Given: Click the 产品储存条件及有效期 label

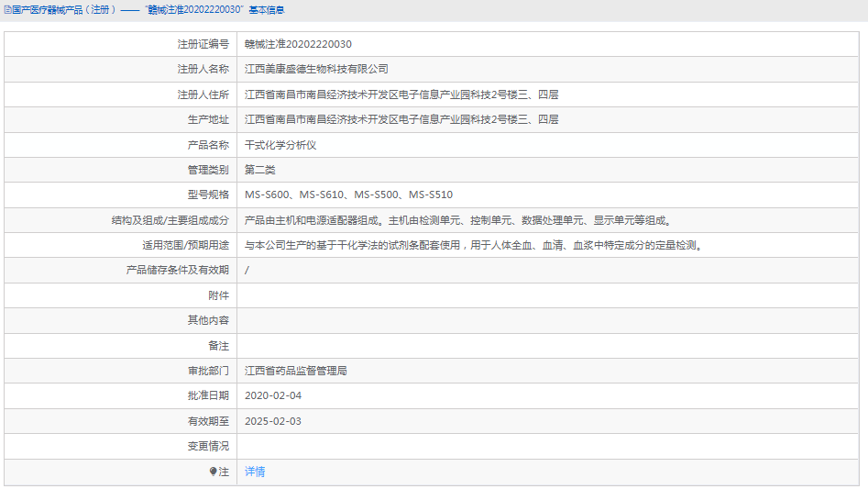Looking at the screenshot, I should (178, 271).
